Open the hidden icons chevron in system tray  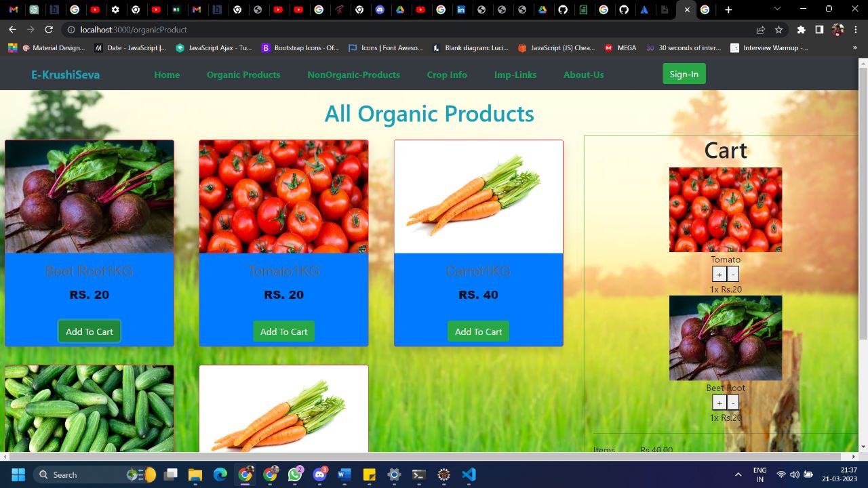737,474
